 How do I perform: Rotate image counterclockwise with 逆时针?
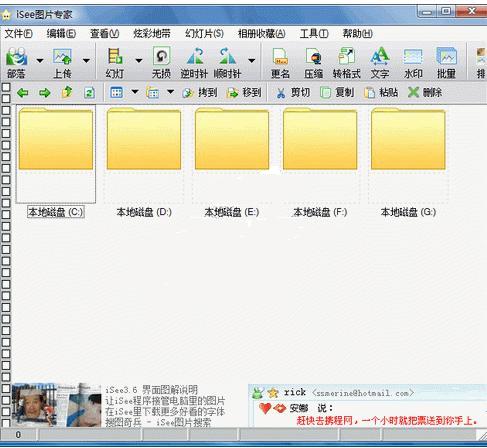194,63
